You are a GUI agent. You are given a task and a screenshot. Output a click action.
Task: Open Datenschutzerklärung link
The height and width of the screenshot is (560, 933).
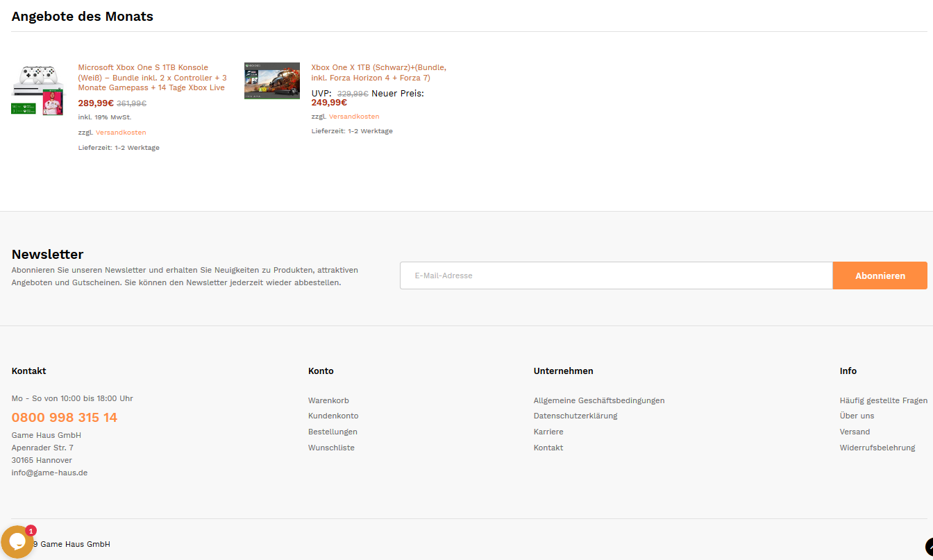[575, 416]
